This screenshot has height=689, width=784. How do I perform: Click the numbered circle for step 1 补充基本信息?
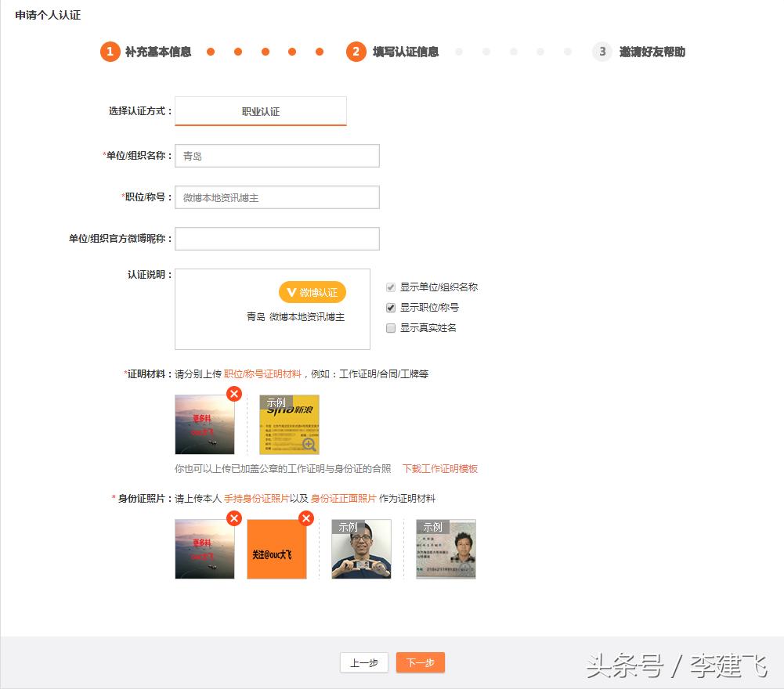point(110,52)
